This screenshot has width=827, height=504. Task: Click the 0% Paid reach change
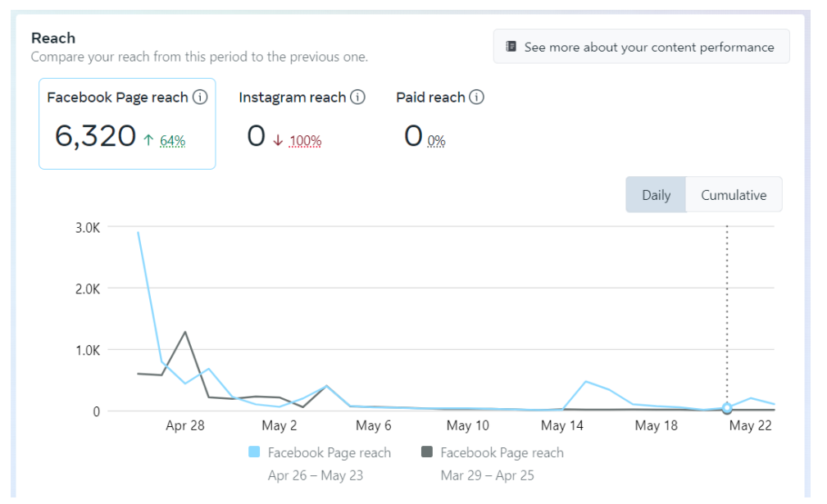pos(436,141)
